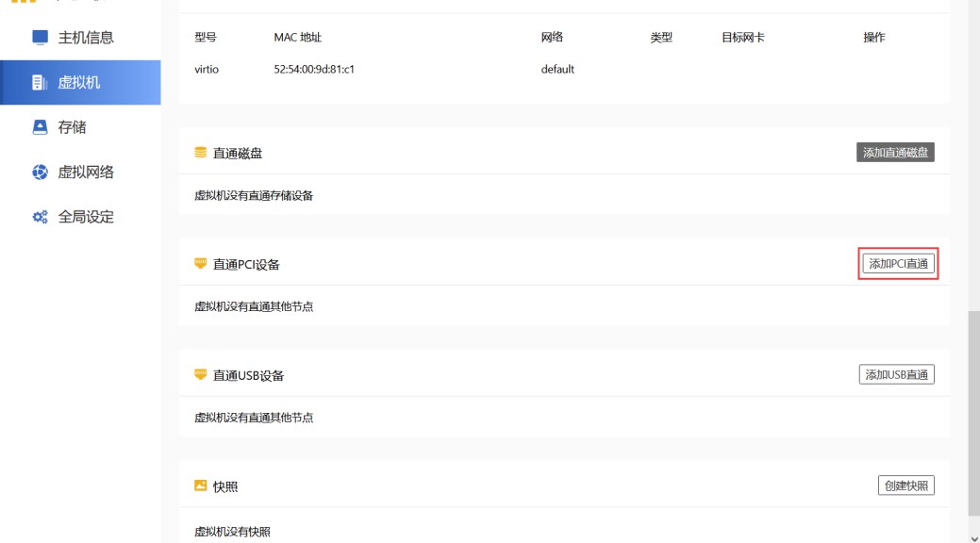Image resolution: width=980 pixels, height=543 pixels.
Task: Click the 快照 picture icon
Action: click(200, 486)
